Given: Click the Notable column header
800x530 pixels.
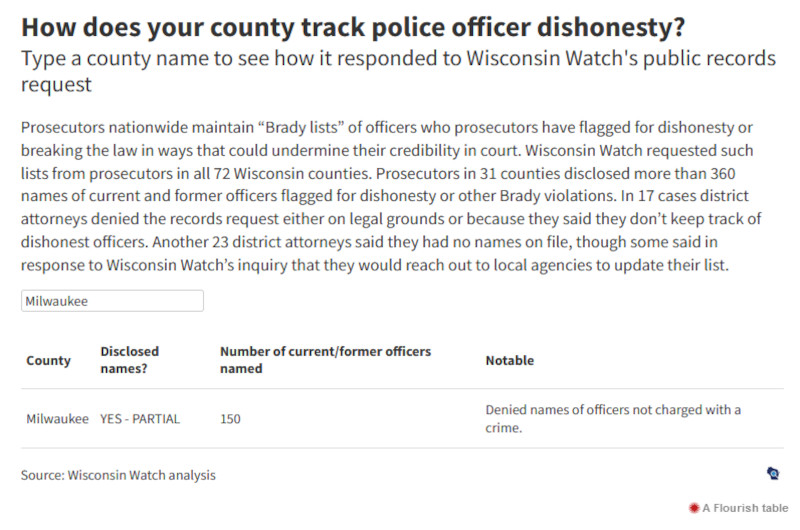Looking at the screenshot, I should (509, 360).
